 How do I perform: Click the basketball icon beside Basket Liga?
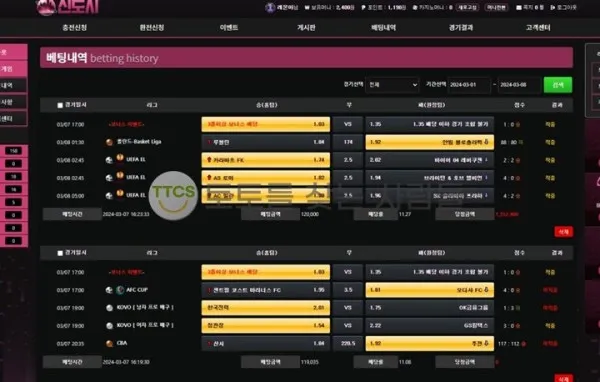[109, 142]
